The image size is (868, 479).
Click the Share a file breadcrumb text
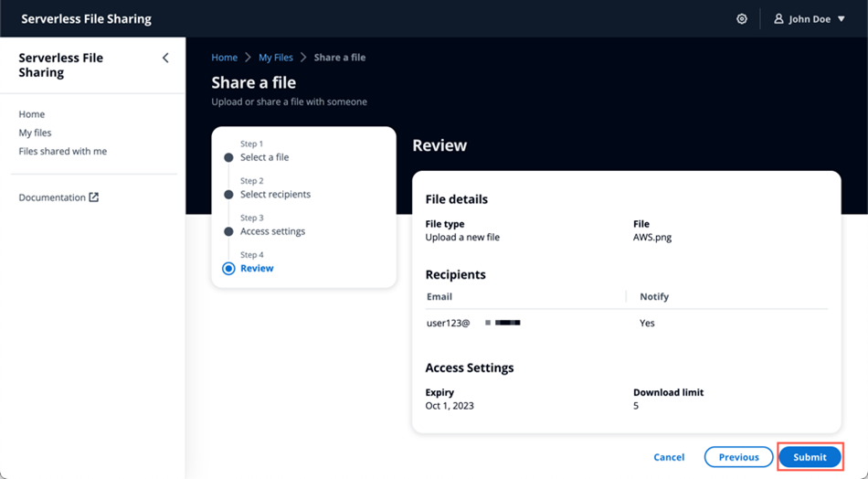tap(339, 57)
